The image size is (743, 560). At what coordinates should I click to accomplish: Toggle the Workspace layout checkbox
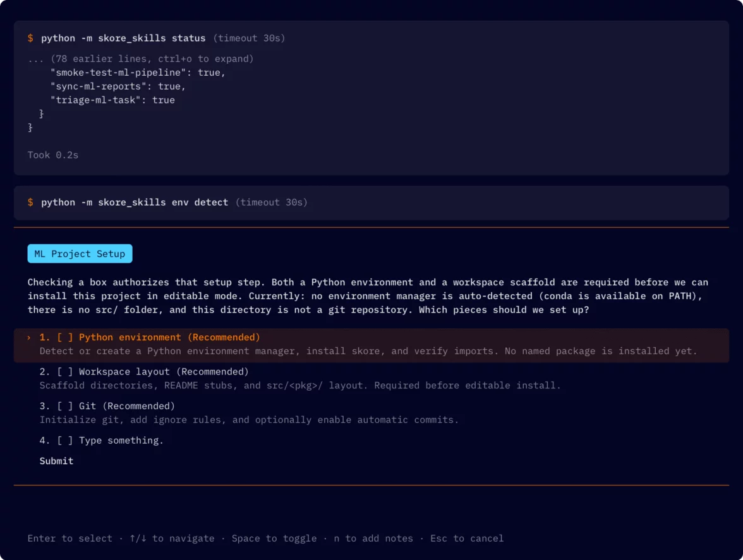click(65, 372)
